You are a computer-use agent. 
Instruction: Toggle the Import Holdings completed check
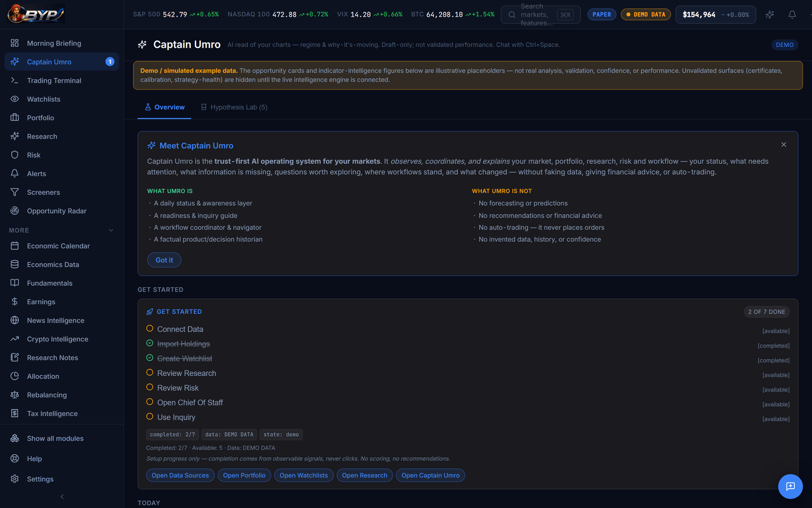click(x=150, y=343)
